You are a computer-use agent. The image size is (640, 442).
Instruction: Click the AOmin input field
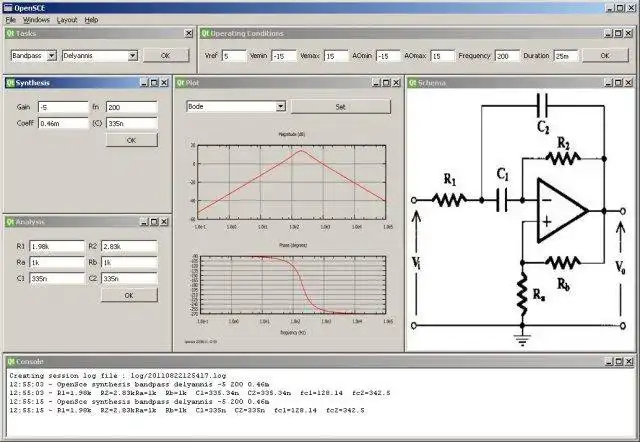pos(388,56)
